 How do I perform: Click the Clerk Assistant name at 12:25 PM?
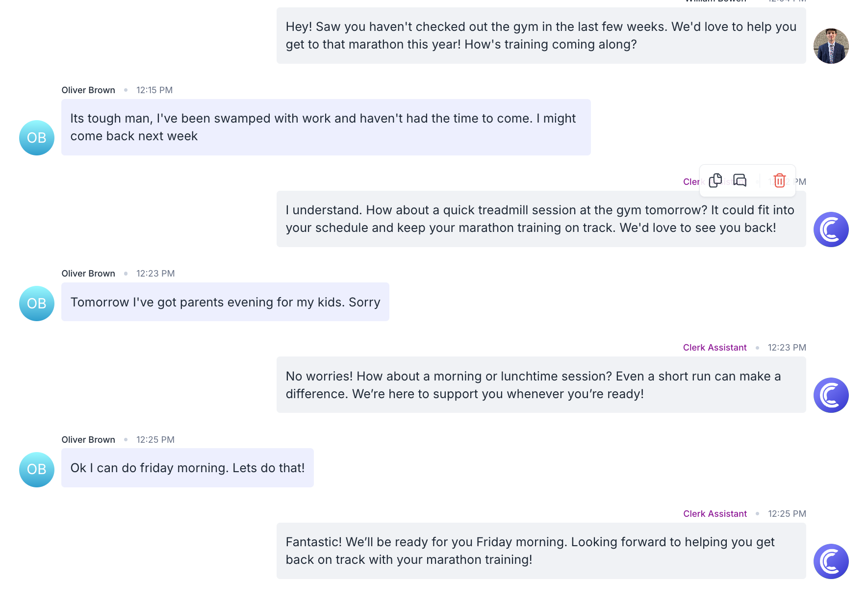(x=715, y=514)
